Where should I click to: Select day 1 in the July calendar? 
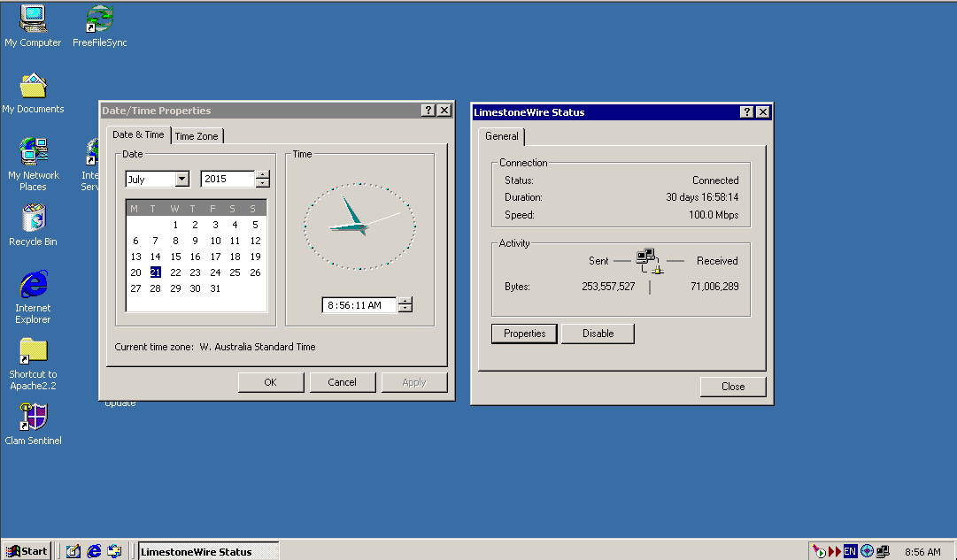click(x=175, y=225)
